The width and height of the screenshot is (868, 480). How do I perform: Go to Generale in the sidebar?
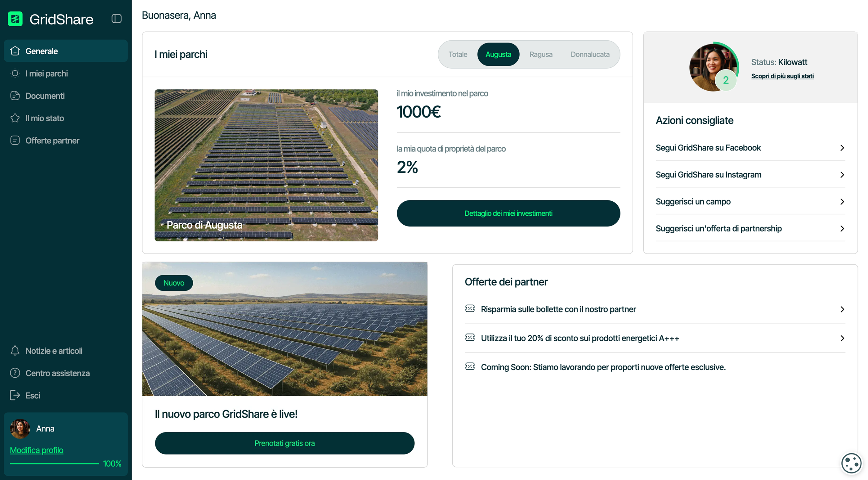(42, 51)
